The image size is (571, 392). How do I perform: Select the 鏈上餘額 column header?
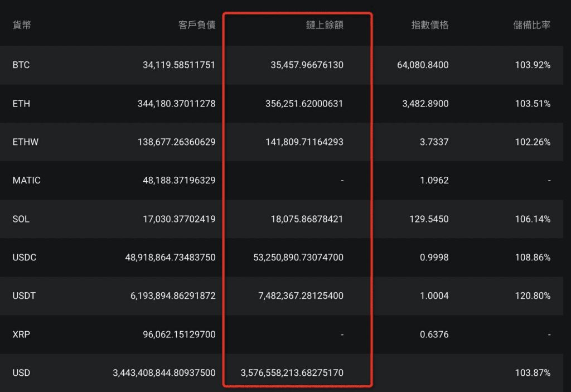325,25
